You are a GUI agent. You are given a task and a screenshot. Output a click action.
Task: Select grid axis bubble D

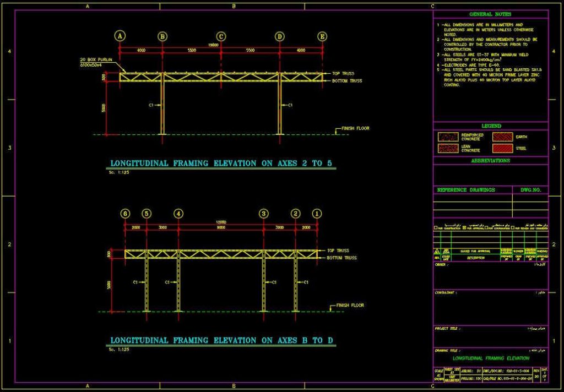click(x=280, y=36)
